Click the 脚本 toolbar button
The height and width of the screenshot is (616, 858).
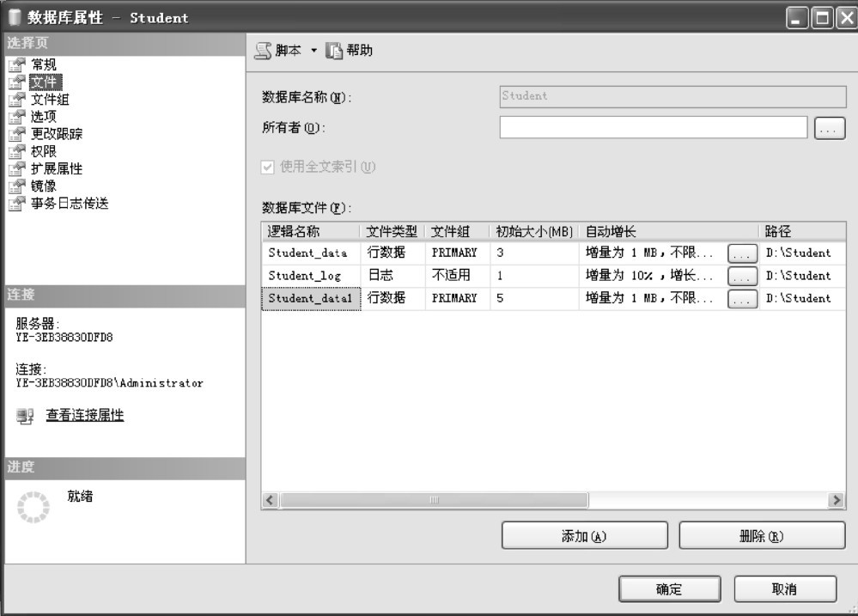[x=278, y=51]
